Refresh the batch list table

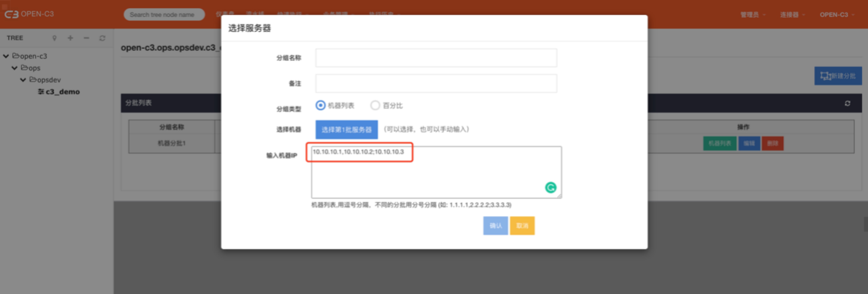click(x=847, y=103)
